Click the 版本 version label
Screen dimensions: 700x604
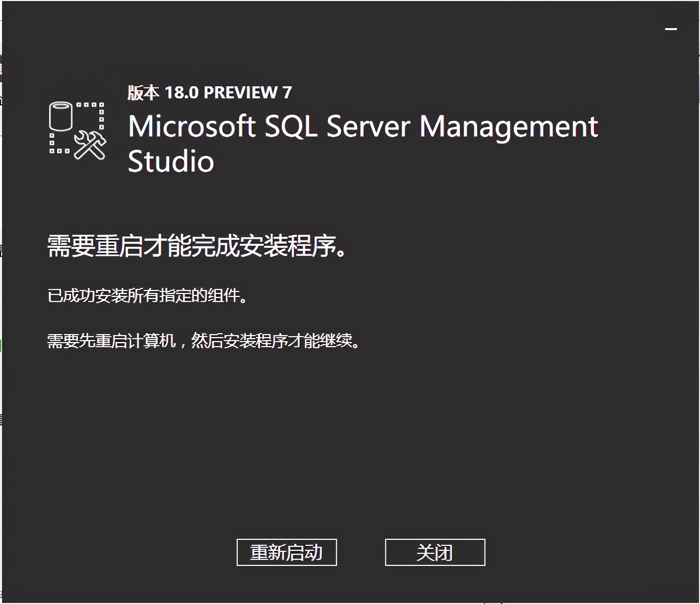[x=143, y=93]
